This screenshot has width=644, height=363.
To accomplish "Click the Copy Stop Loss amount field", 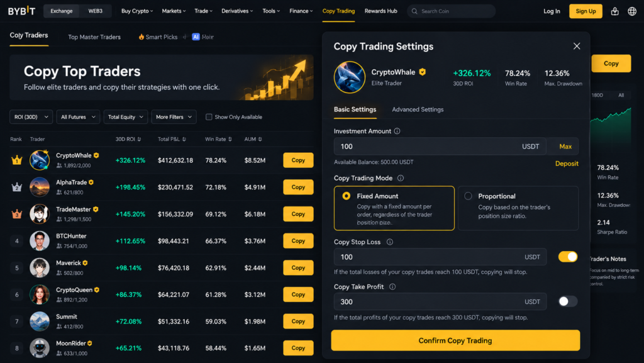I will coord(440,257).
